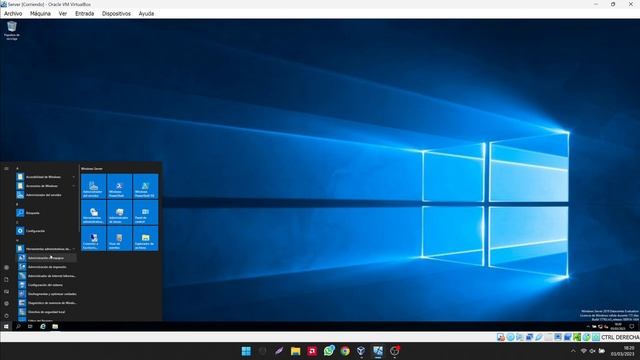
Task: Open the Máquina menu
Action: coord(40,13)
